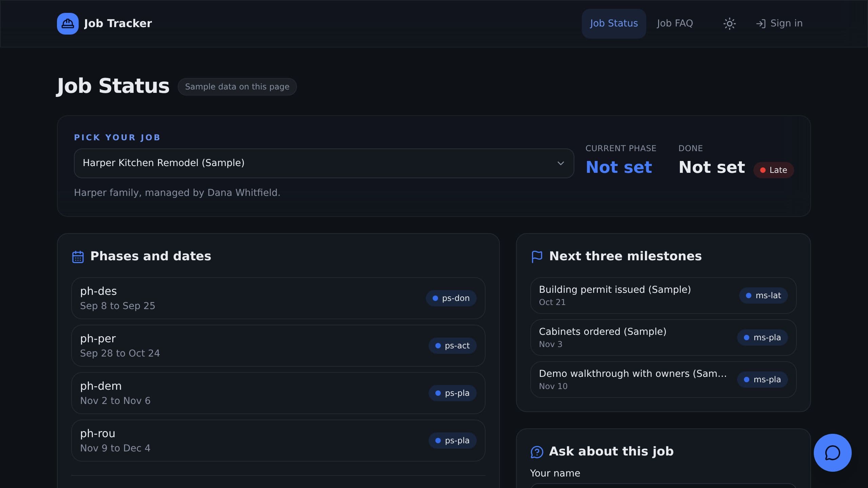The image size is (868, 488).
Task: Click the Sign in link
Action: 779,23
